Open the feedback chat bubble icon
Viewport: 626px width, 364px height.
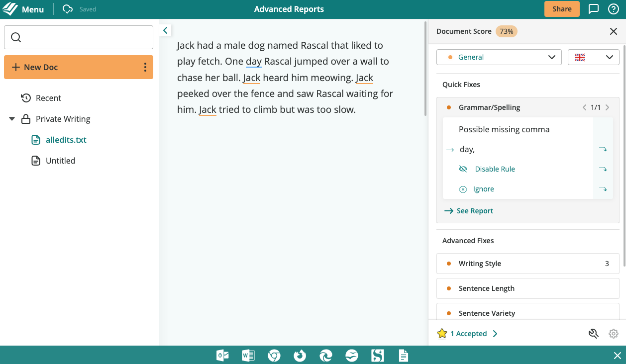coord(593,9)
